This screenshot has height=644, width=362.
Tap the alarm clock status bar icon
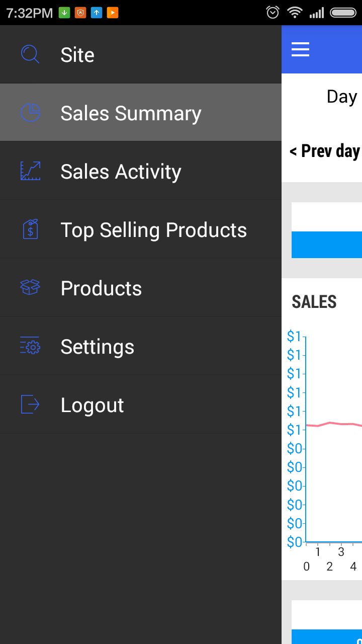pos(273,13)
